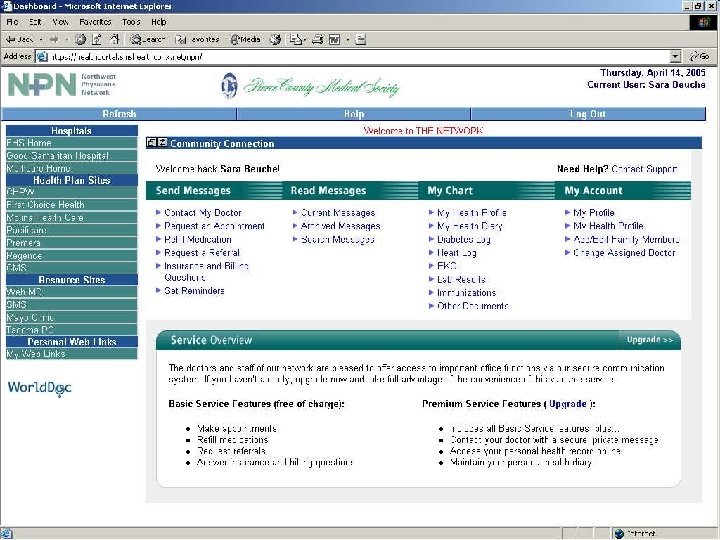The height and width of the screenshot is (540, 720).
Task: Click the Go button beside address bar
Action: 700,56
